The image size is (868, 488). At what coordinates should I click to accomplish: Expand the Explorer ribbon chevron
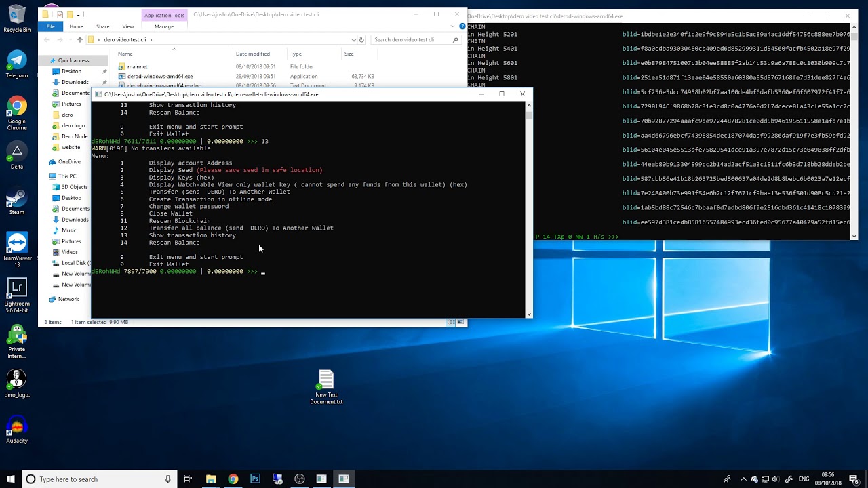click(453, 26)
